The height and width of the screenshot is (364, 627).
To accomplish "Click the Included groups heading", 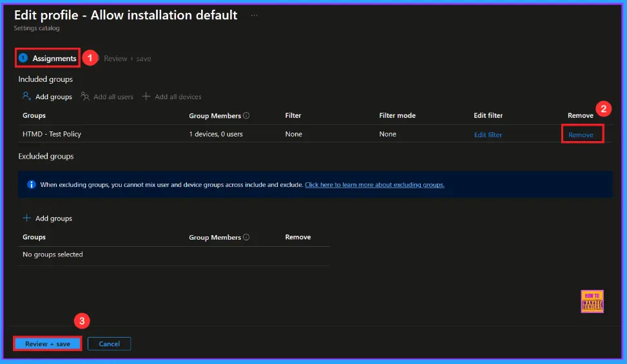I will [45, 79].
